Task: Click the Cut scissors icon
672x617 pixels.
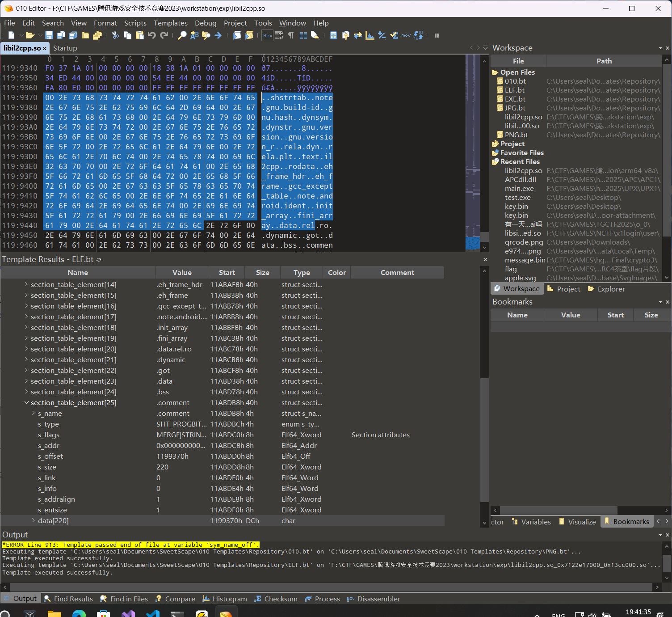Action: (x=115, y=35)
